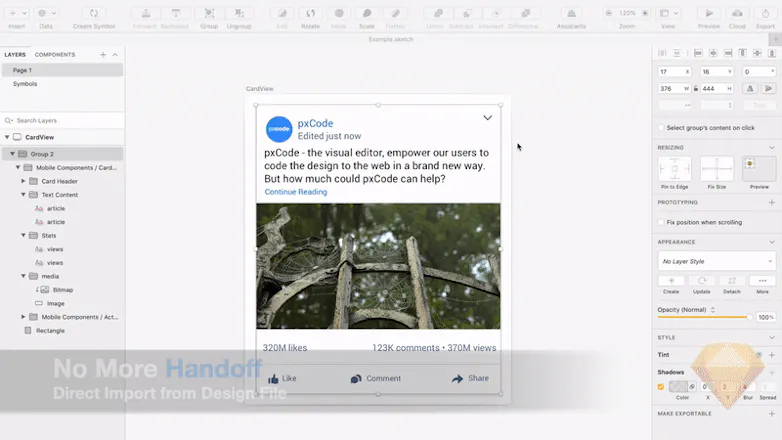
Task: Click the Create layer style button
Action: 671,281
